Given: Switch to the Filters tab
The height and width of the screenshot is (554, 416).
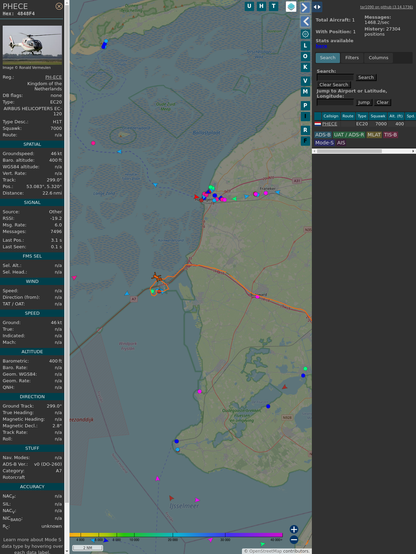Looking at the screenshot, I should click(x=352, y=58).
